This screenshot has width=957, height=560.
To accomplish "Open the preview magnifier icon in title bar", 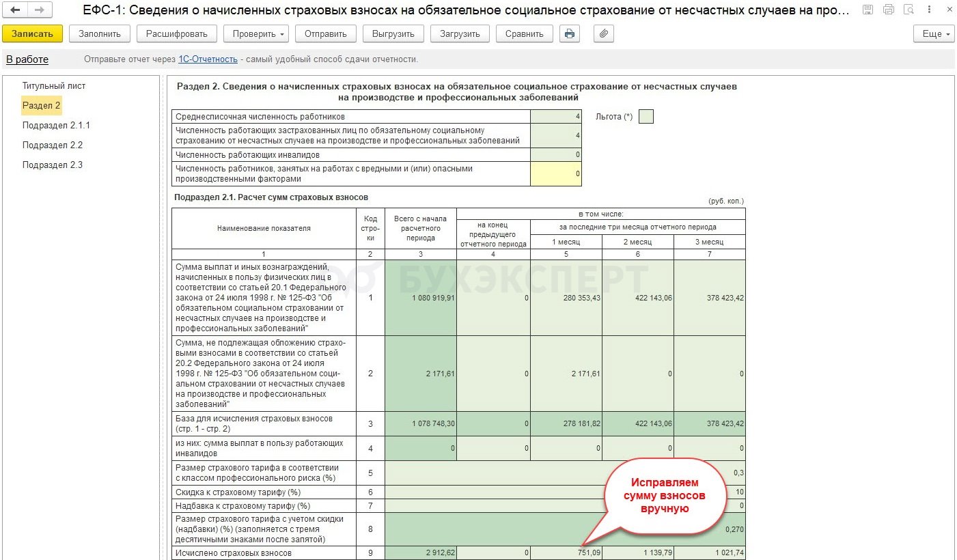I will [x=908, y=10].
